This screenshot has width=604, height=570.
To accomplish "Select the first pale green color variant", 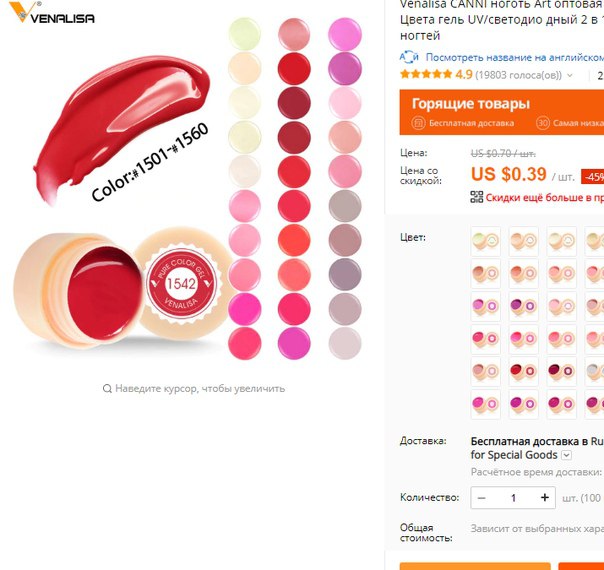I will pyautogui.click(x=485, y=241).
